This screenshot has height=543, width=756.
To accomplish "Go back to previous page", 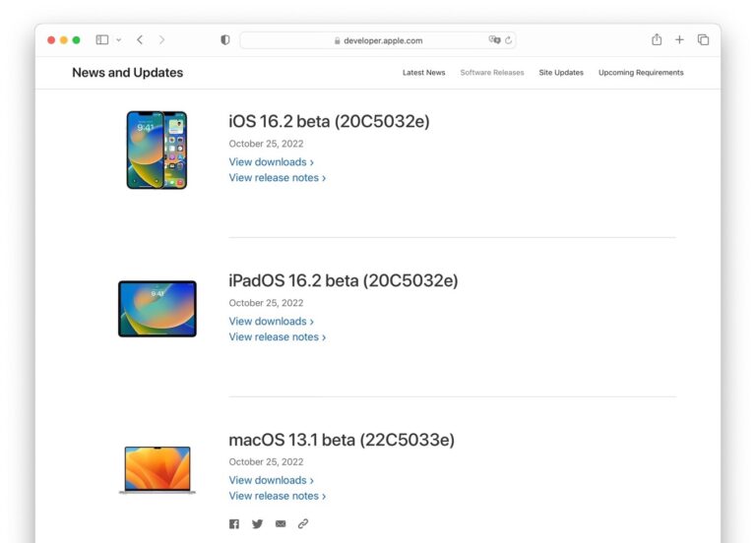I will click(140, 40).
